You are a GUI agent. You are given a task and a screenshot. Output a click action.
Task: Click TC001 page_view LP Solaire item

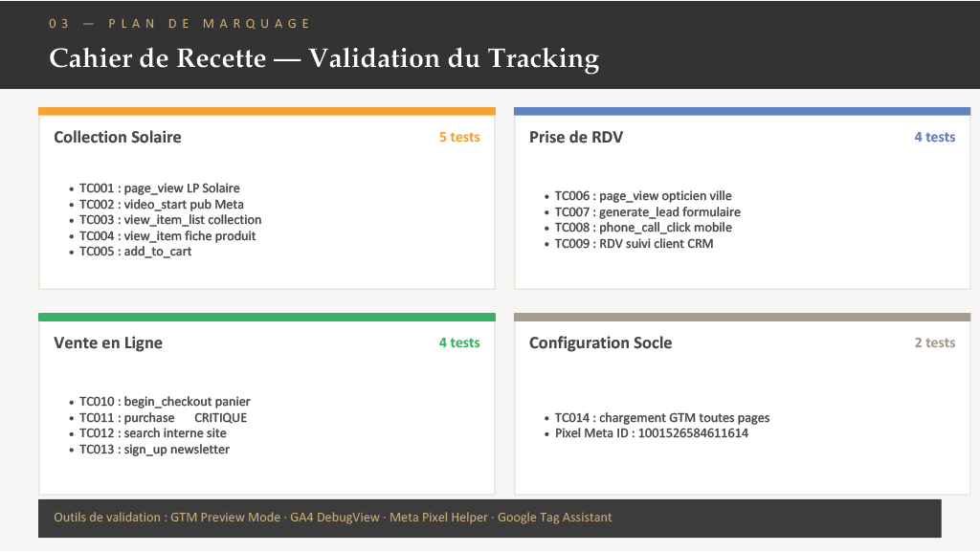click(x=160, y=188)
